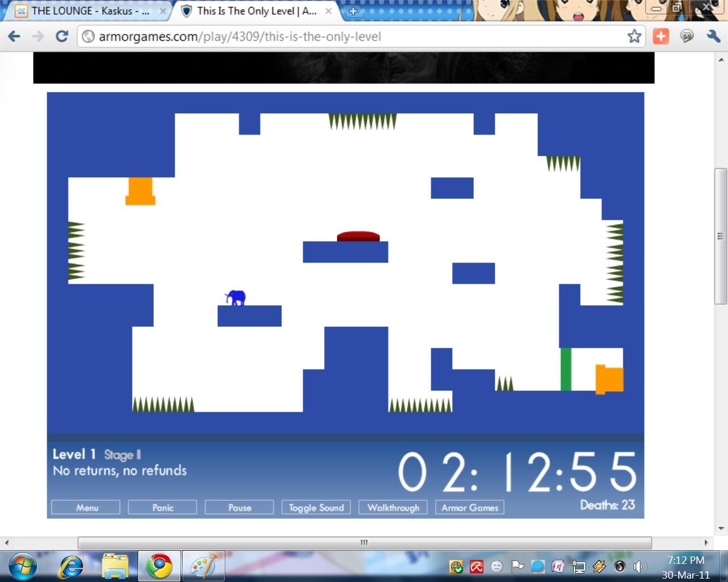Click the 7:12 PM taskbar clock
Image resolution: width=728 pixels, height=582 pixels.
[685, 560]
